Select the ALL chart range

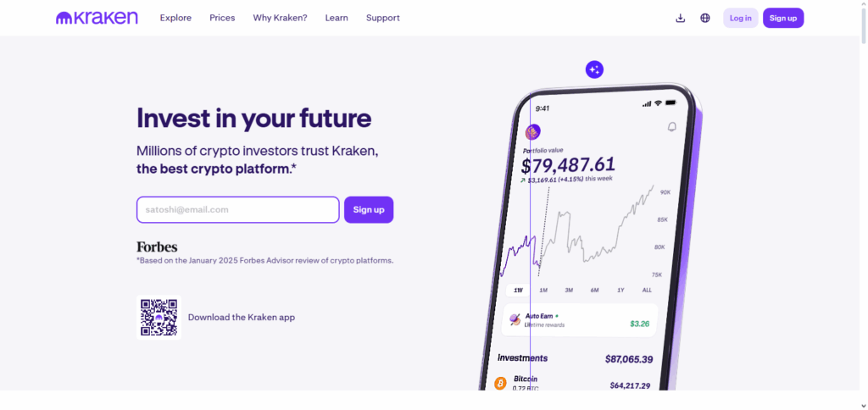(647, 290)
